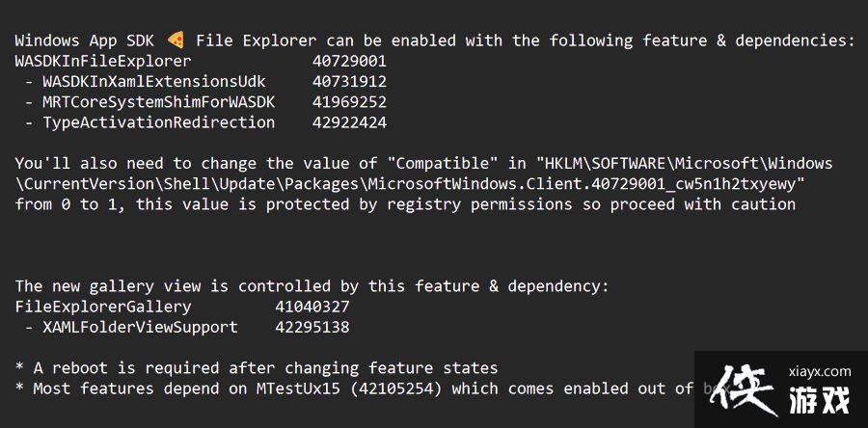
Task: Open the xiayx.com watermark link
Action: (819, 371)
